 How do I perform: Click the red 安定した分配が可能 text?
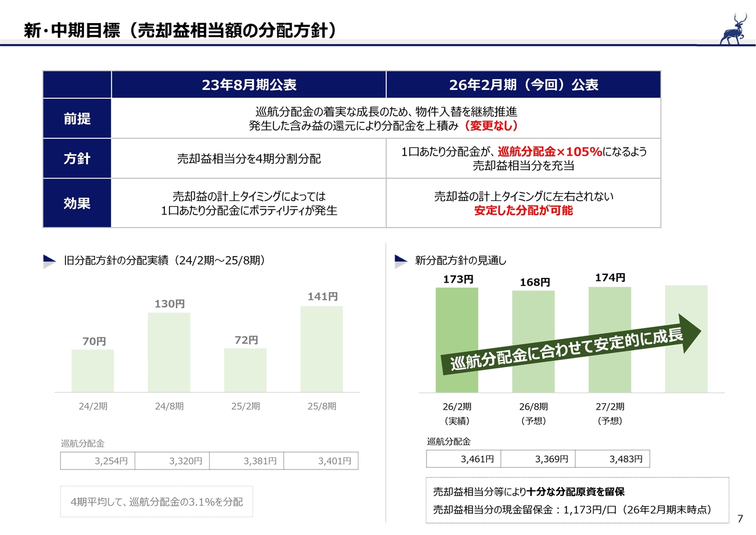523,210
